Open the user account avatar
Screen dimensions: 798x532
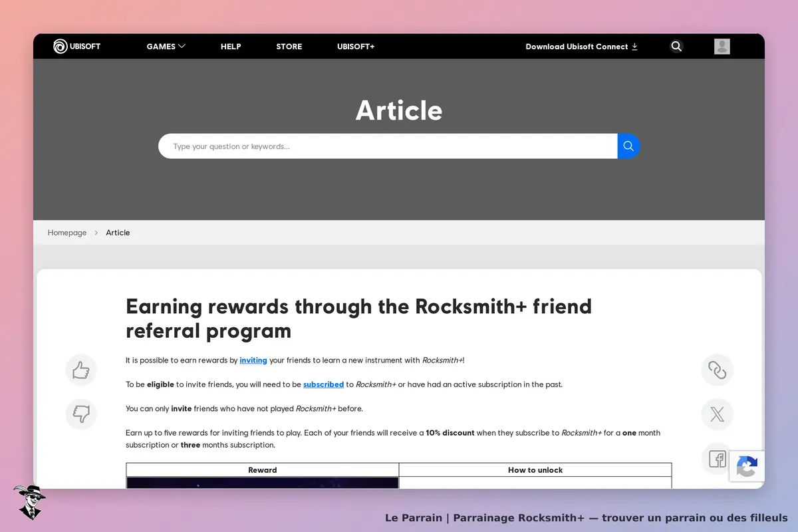click(x=722, y=47)
